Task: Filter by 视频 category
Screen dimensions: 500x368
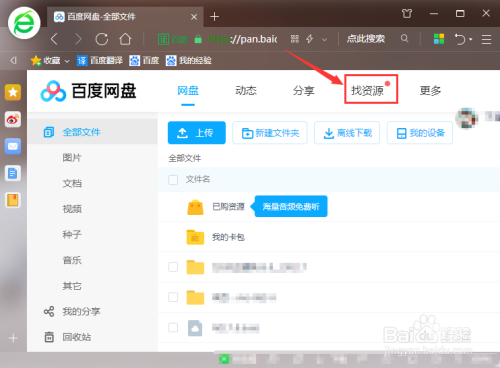Action: click(72, 209)
